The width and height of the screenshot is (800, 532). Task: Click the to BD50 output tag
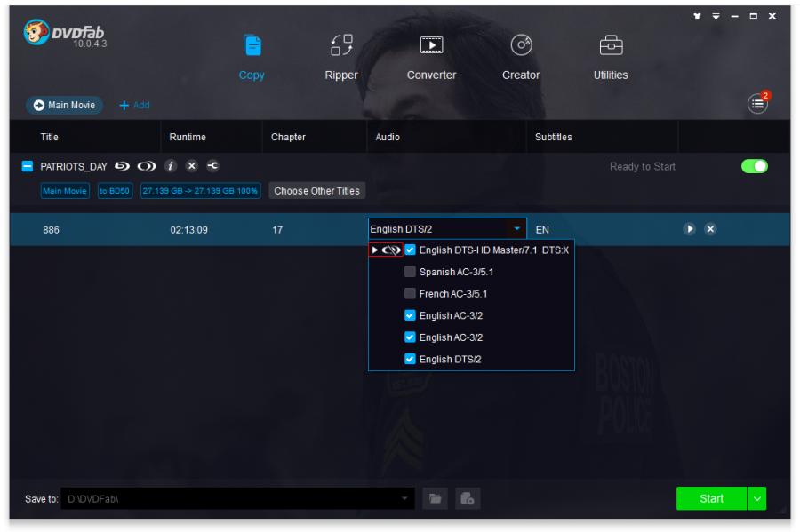[x=115, y=191]
